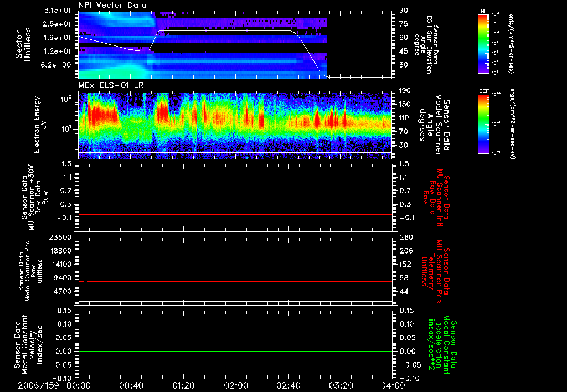Image resolution: width=567 pixels, height=392 pixels.
Task: Click the "110" scanner angle tick value
Action: (405, 117)
